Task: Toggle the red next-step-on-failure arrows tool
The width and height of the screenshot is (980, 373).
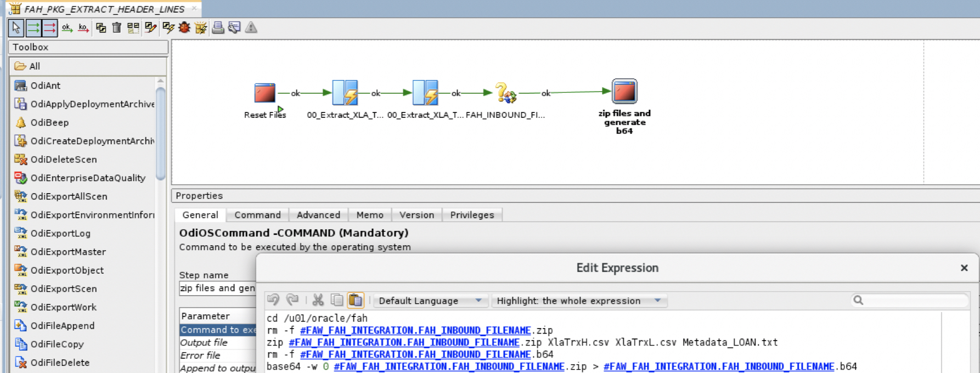Action: coord(49,27)
